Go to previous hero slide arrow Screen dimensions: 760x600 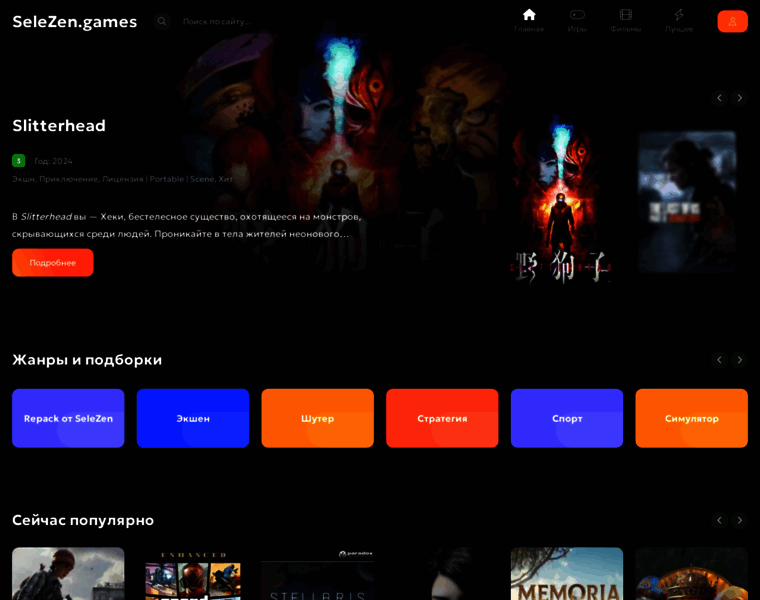pyautogui.click(x=719, y=98)
